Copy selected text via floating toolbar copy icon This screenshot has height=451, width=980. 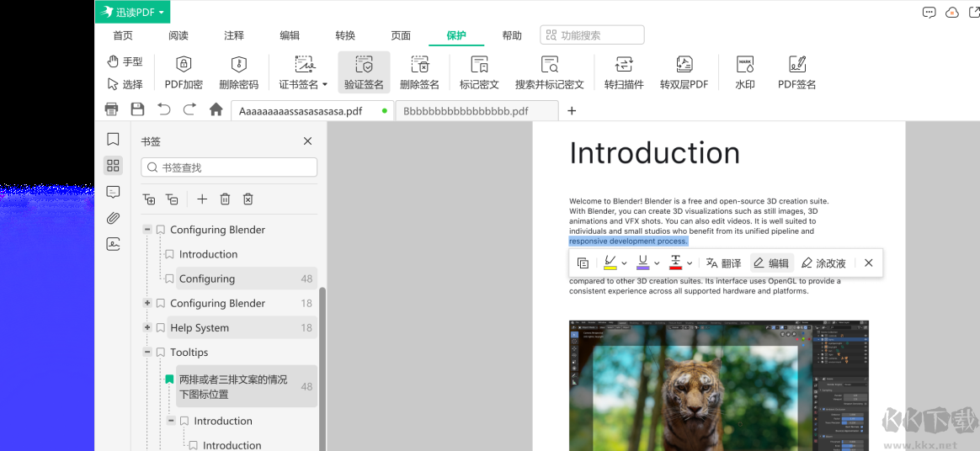pos(583,263)
